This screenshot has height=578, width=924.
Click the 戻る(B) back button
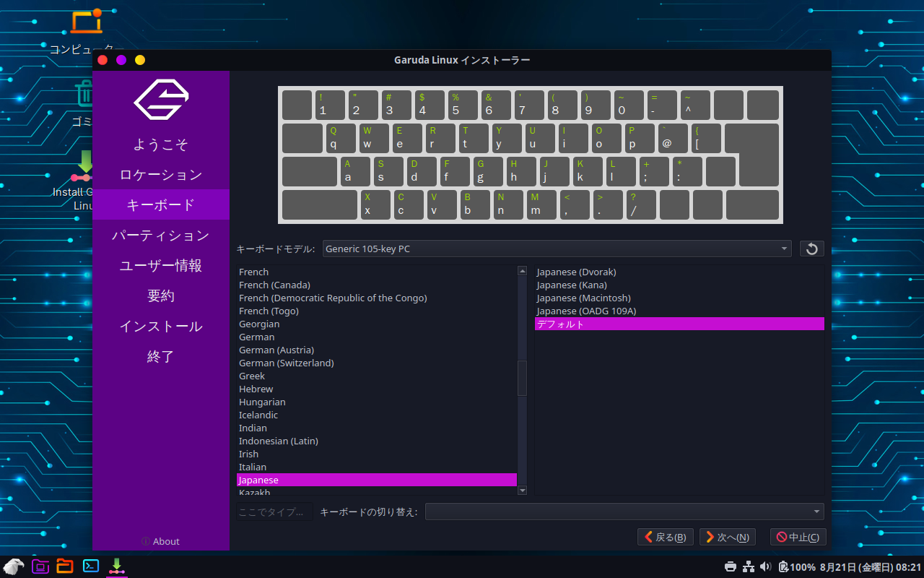666,537
